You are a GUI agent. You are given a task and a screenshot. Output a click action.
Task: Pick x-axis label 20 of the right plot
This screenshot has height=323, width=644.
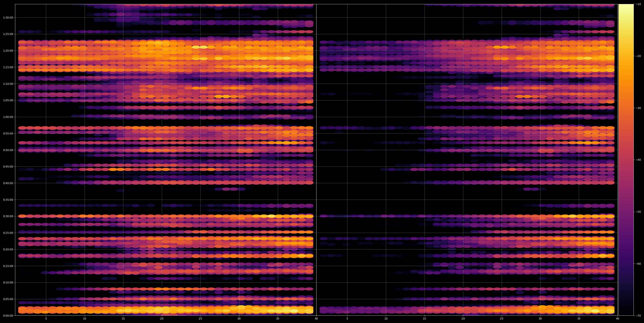tap(463, 319)
